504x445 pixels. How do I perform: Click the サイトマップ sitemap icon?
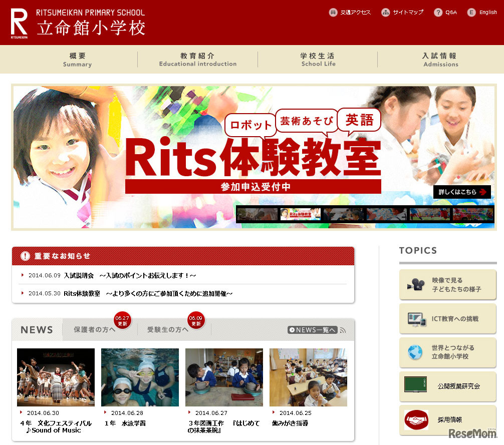click(385, 13)
